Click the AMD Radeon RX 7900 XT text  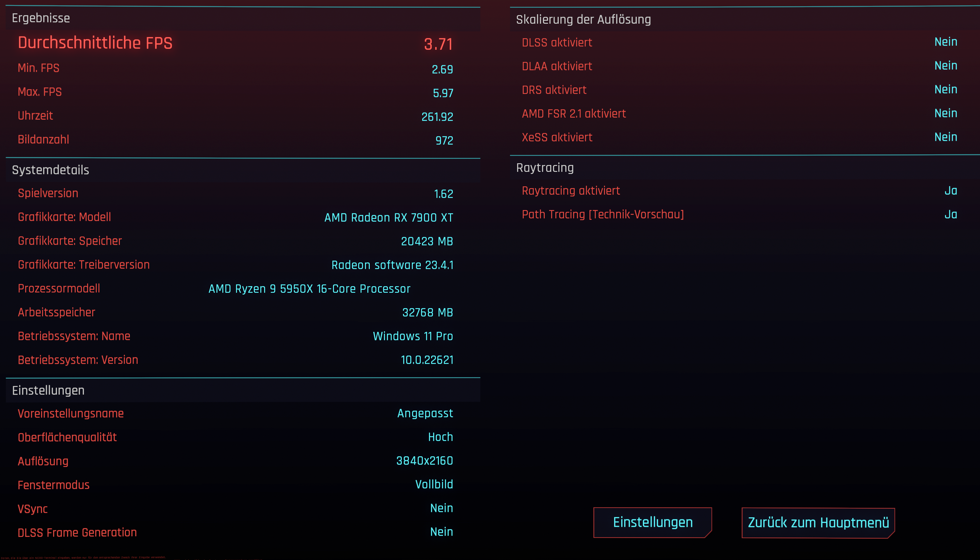[x=388, y=218]
